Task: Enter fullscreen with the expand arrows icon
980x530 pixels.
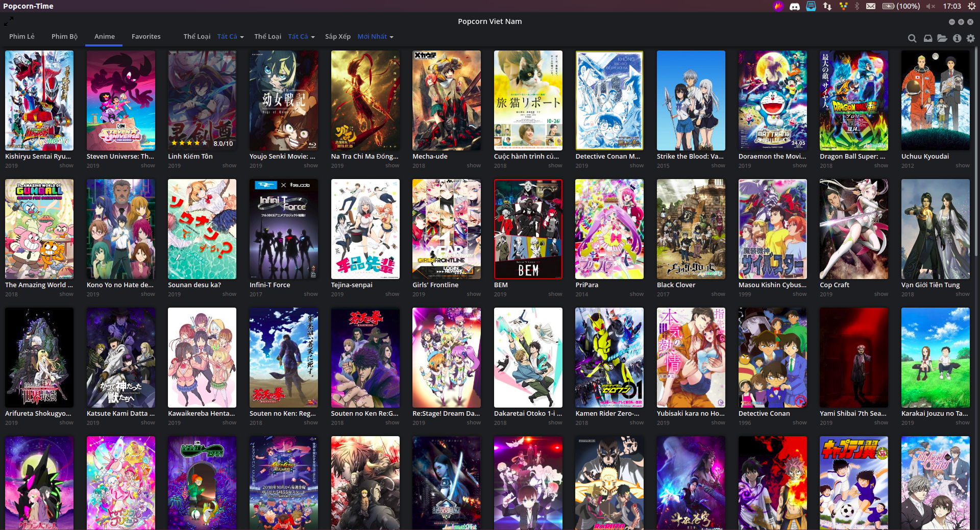Action: [9, 21]
